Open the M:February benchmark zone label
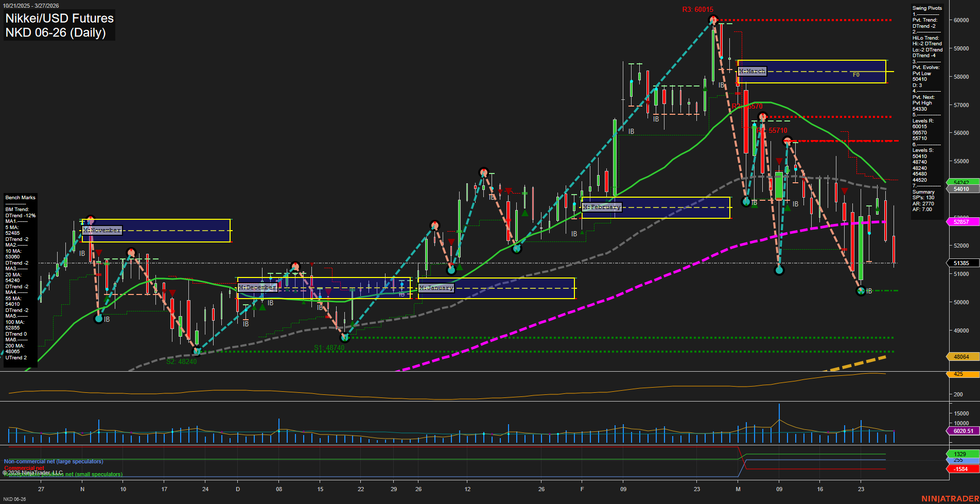 coord(601,206)
